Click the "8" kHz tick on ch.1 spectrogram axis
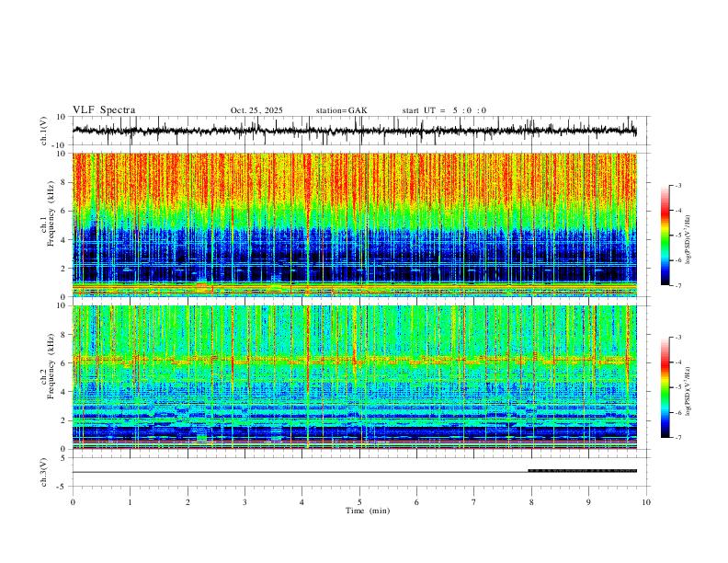Viewport: 728px width, 563px height. point(64,182)
